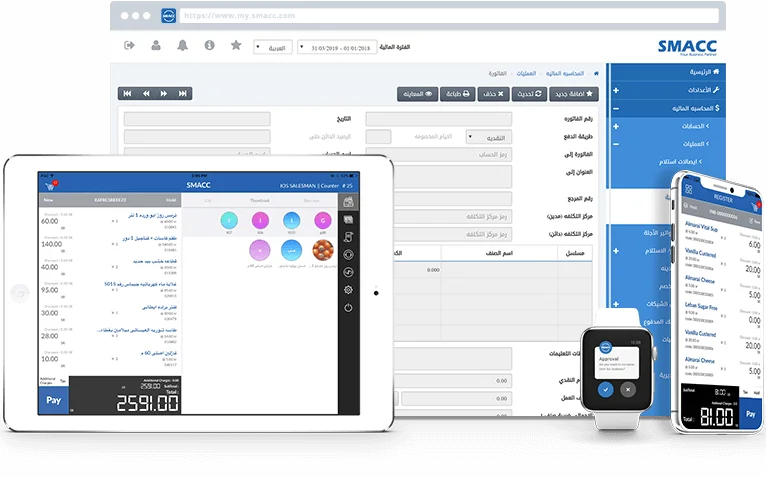The width and height of the screenshot is (766, 477).
Task: Tap the 95.00 order line on tablet
Action: click(109, 289)
